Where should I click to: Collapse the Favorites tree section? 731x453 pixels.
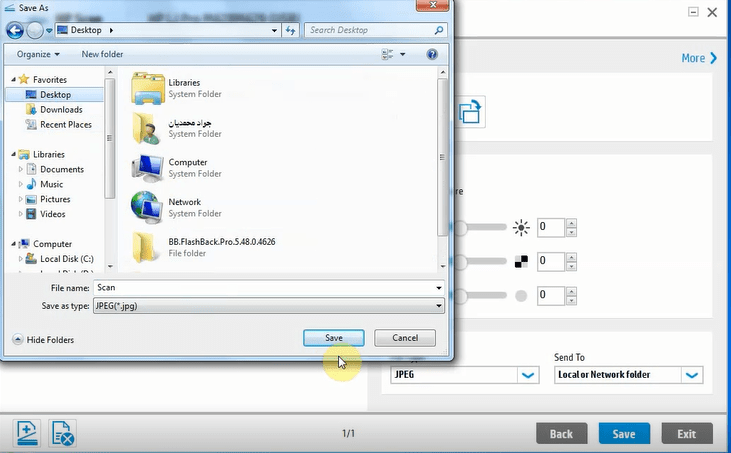point(13,79)
